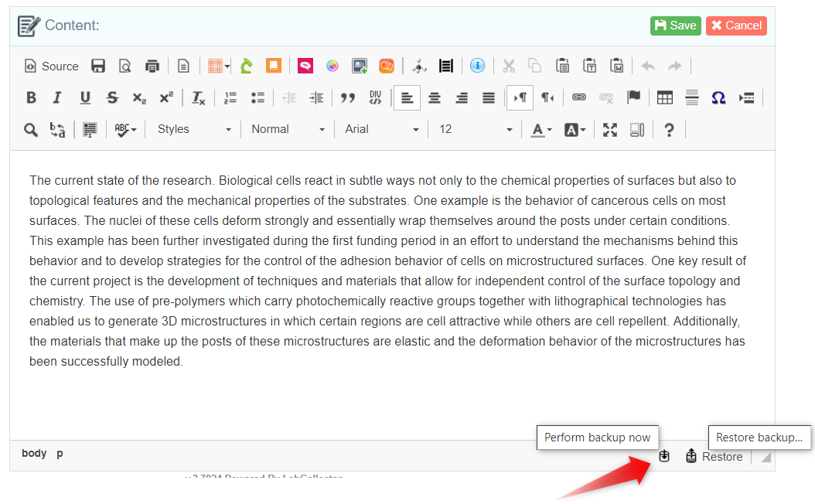The width and height of the screenshot is (815, 504).
Task: Click the Print icon
Action: point(152,66)
